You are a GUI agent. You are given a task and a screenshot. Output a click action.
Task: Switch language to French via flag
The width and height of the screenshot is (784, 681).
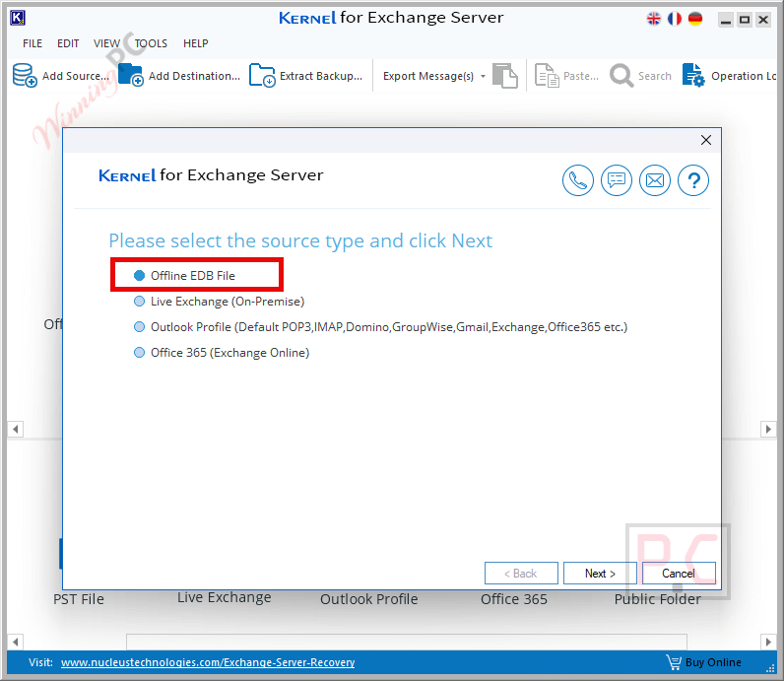tap(675, 19)
